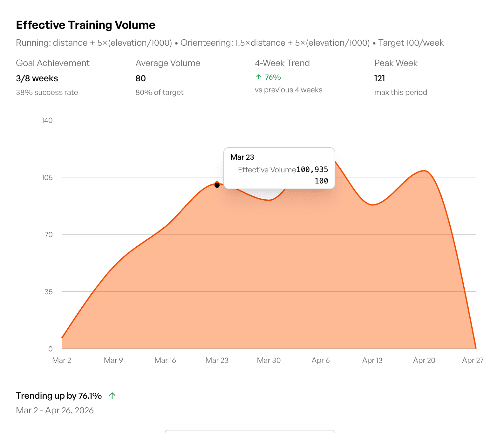This screenshot has height=433, width=504.
Task: Click the Effective Training Volume title
Action: (x=86, y=25)
